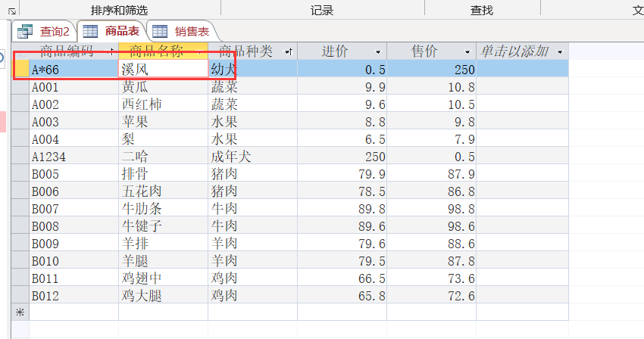Click the cell 牛键子
Image resolution: width=644 pixels, height=339 pixels.
tap(164, 226)
